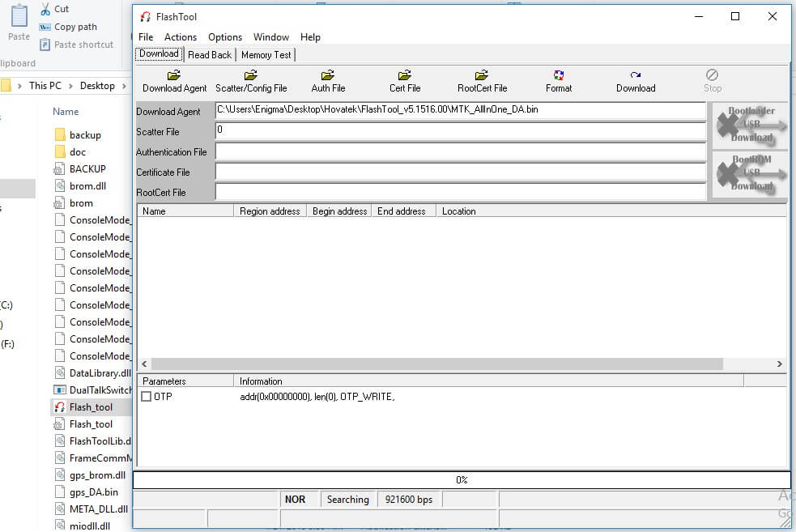Click the RootCert File input field
The image size is (796, 532).
click(461, 192)
